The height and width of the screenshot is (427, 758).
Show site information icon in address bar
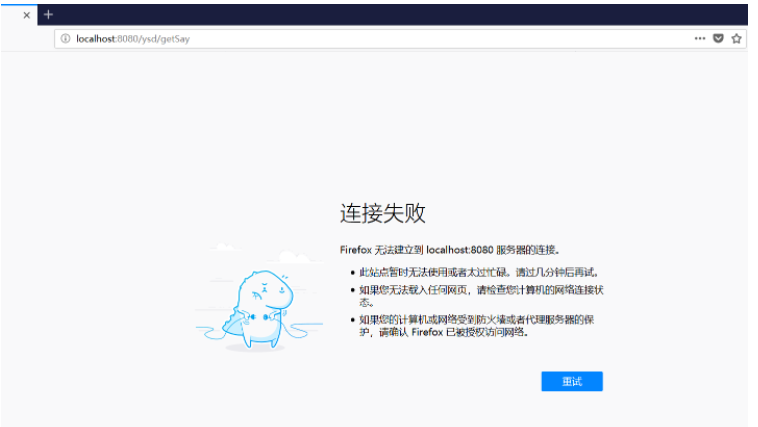pyautogui.click(x=65, y=39)
